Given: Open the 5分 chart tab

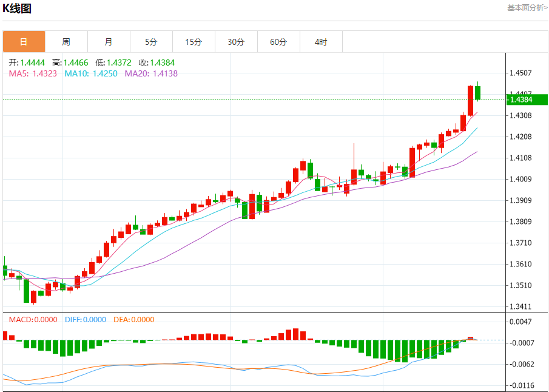Looking at the screenshot, I should (x=151, y=42).
